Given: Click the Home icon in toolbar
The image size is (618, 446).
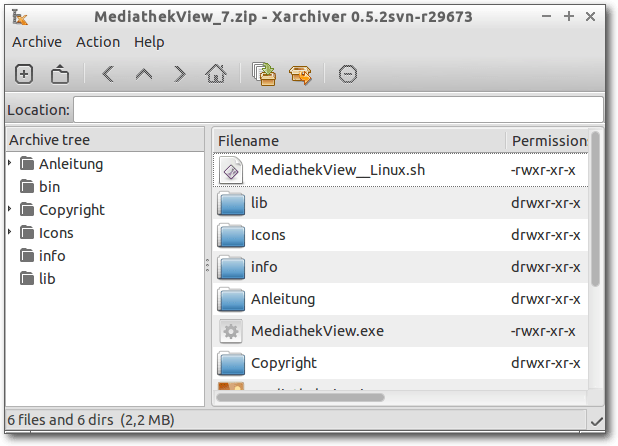Looking at the screenshot, I should coord(216,74).
